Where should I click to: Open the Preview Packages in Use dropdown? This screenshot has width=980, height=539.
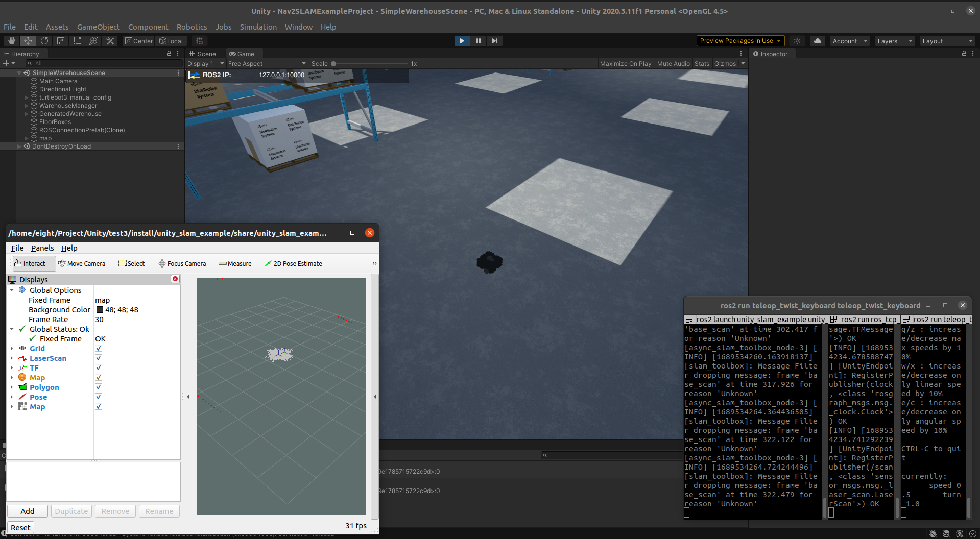740,41
